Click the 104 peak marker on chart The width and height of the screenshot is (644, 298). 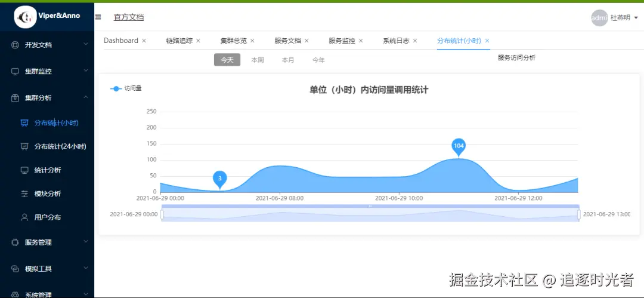(459, 146)
